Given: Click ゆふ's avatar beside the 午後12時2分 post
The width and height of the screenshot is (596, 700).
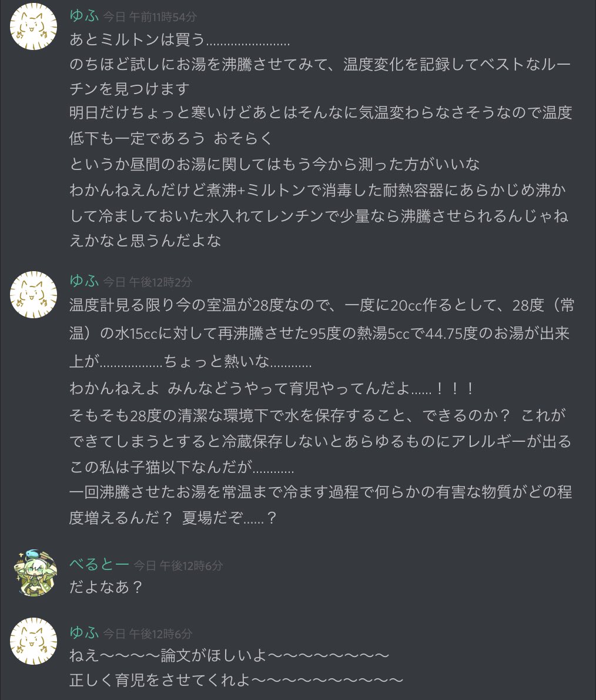Looking at the screenshot, I should point(34,294).
